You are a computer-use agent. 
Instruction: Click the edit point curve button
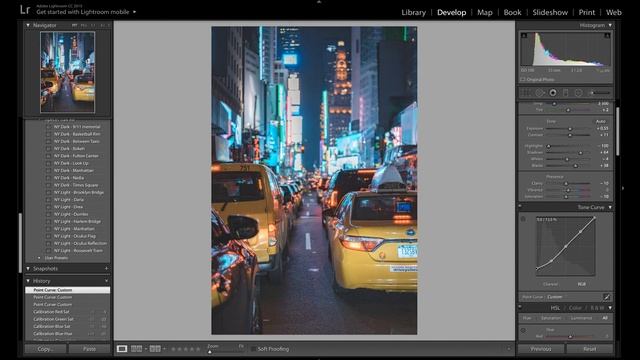pos(607,297)
